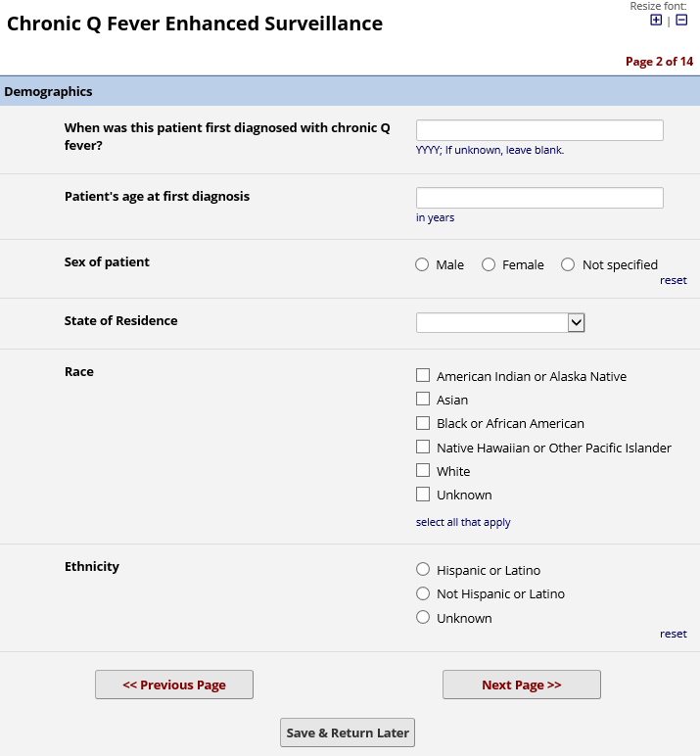
Task: Tick the Asian race checkbox
Action: point(423,399)
